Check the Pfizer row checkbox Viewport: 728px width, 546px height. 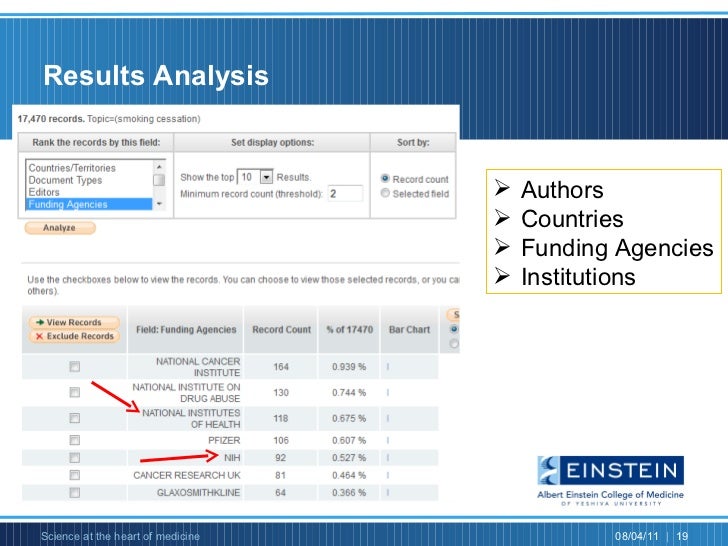click(x=74, y=440)
